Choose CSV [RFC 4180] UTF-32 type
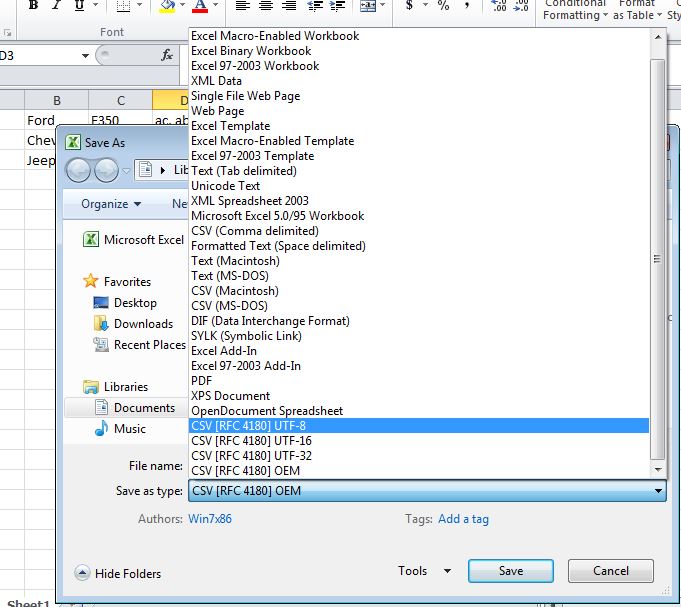Viewport: 681px width, 607px height. click(419, 455)
